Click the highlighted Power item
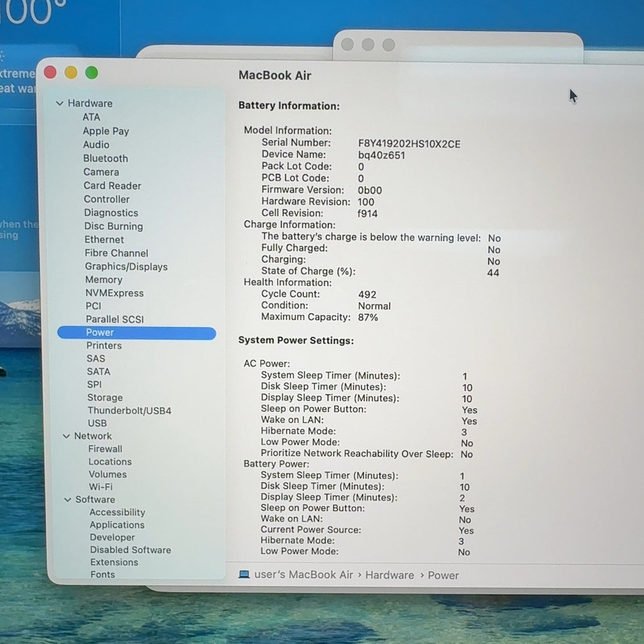The width and height of the screenshot is (644, 644). coord(137,333)
